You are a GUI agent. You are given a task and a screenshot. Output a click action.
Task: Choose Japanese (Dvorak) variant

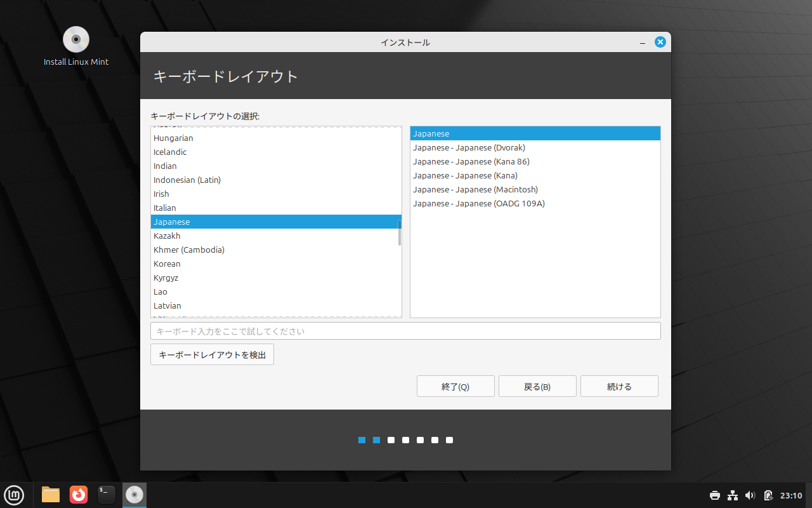(535, 147)
